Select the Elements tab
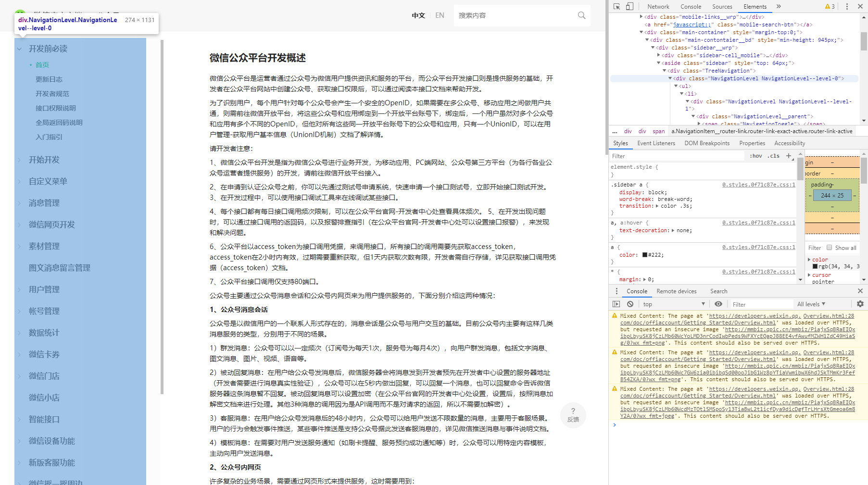 point(755,6)
